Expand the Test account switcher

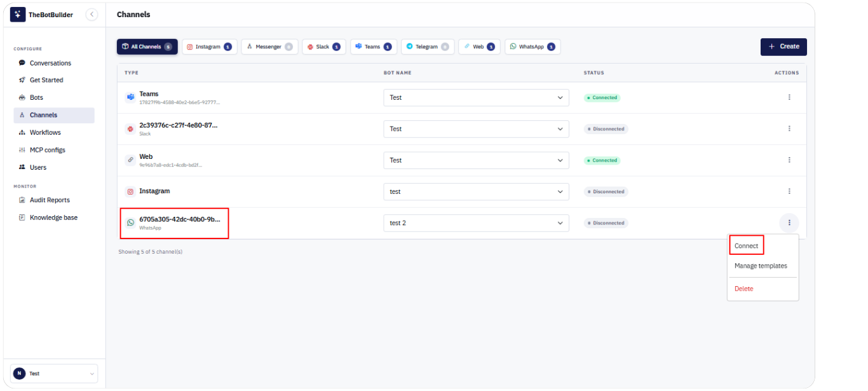pyautogui.click(x=54, y=373)
